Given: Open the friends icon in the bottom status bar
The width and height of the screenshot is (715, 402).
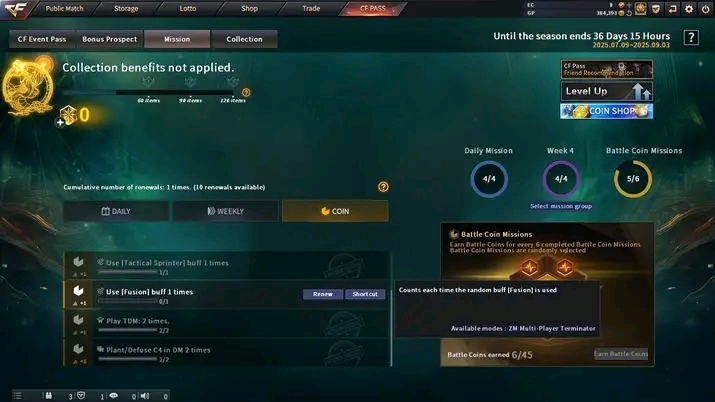Looking at the screenshot, I should (x=48, y=396).
